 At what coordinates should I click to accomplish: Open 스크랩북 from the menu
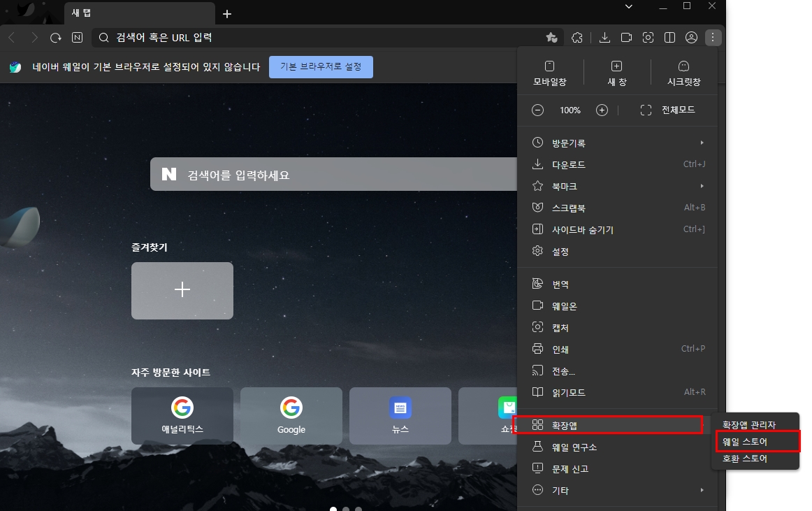pyautogui.click(x=617, y=208)
